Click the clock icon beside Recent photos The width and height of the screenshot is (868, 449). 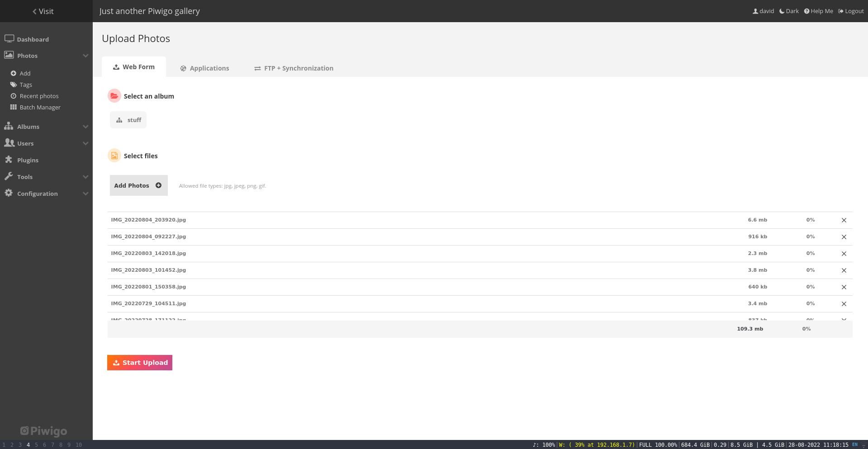pyautogui.click(x=14, y=96)
